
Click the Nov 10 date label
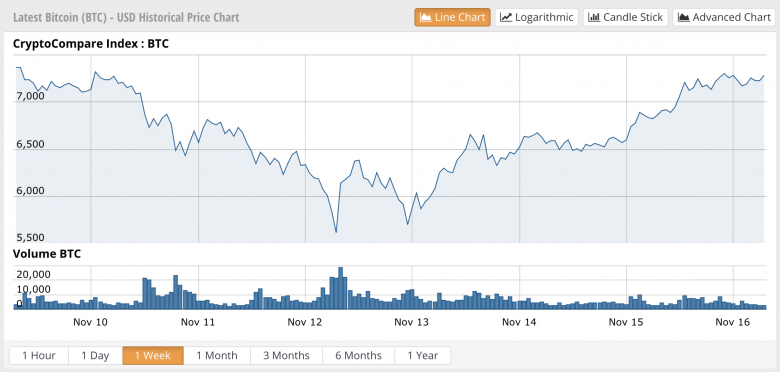click(90, 322)
